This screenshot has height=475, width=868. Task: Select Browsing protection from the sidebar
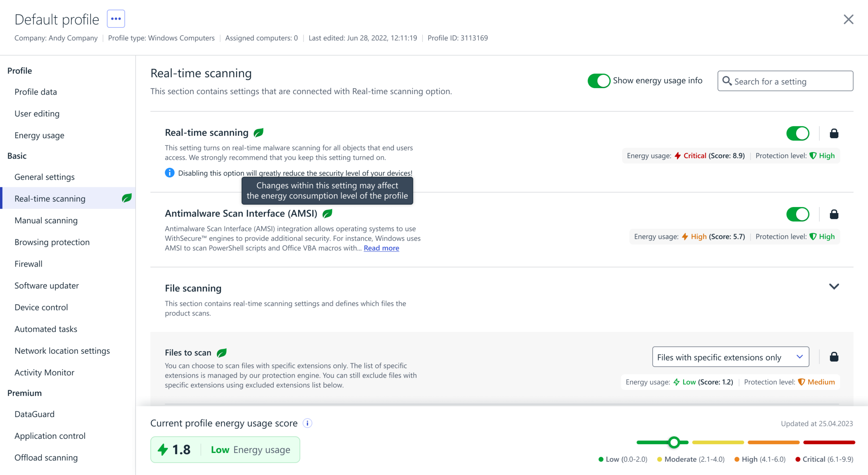tap(52, 242)
